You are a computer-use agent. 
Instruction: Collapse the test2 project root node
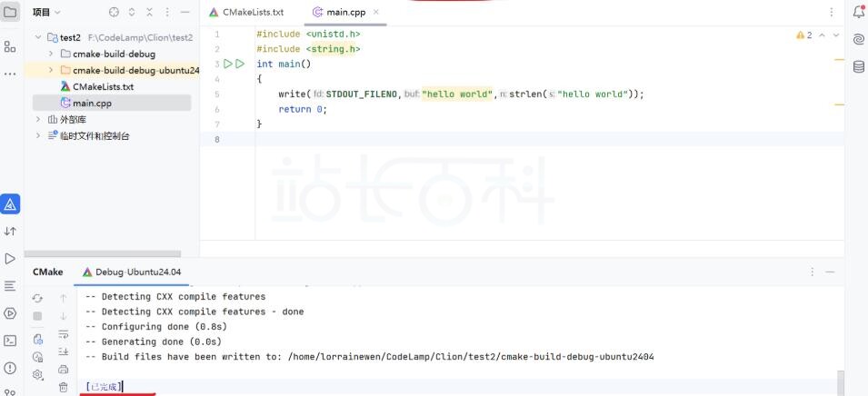[x=38, y=37]
